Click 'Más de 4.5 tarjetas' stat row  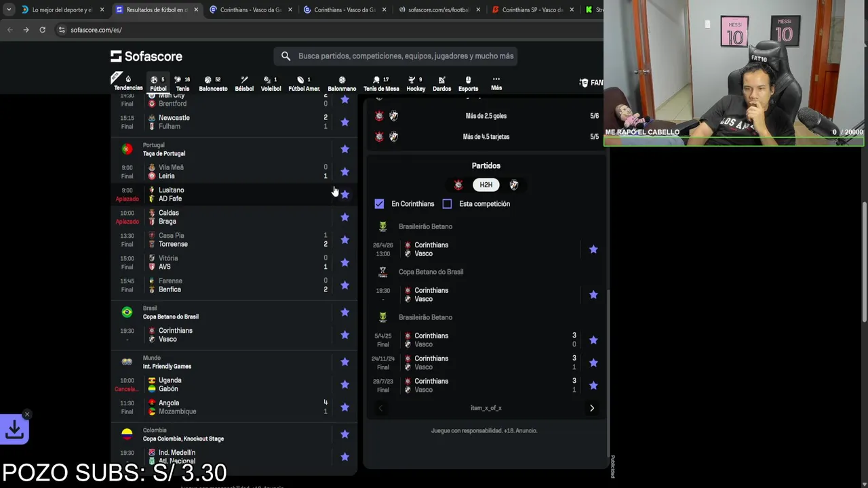(486, 137)
